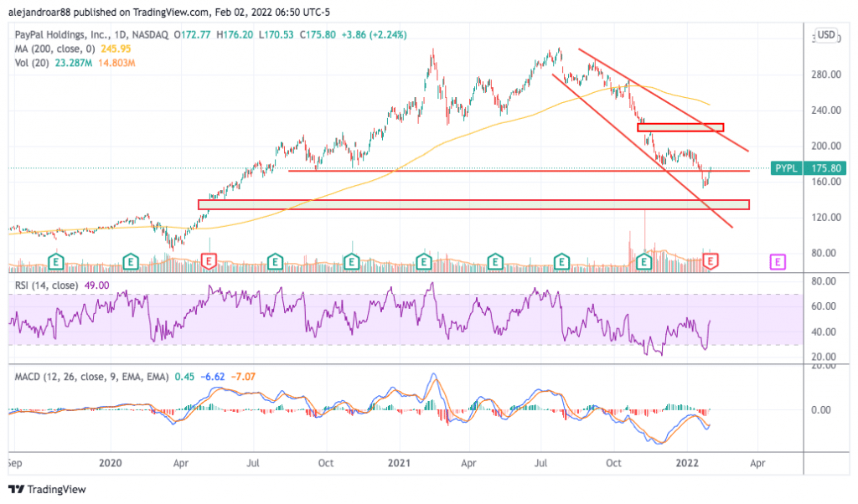Click the alejandroar88 published caption at the top

(169, 12)
